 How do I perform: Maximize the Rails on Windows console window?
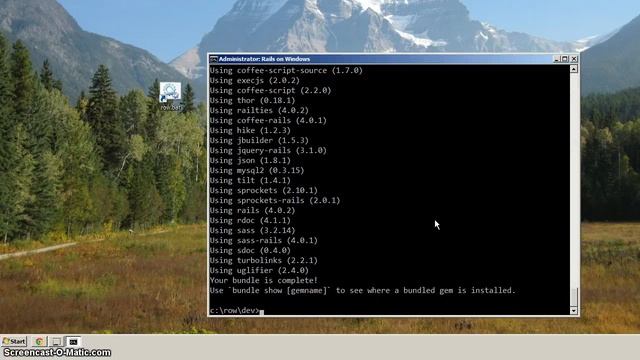[x=565, y=59]
